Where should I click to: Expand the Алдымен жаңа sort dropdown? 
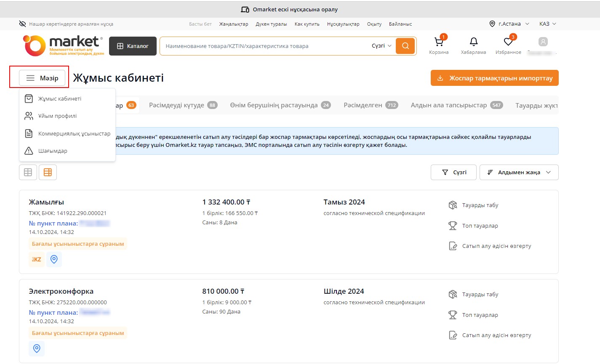pos(519,172)
